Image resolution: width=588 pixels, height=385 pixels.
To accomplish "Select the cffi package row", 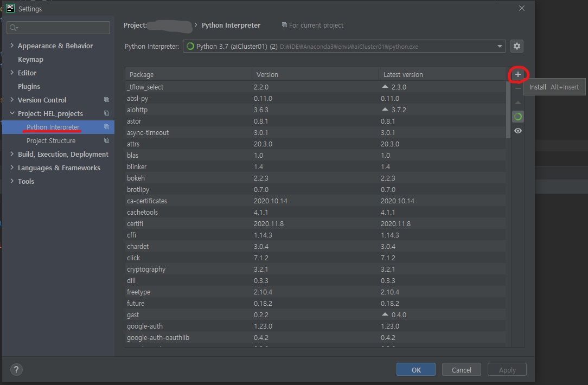I will [x=315, y=235].
